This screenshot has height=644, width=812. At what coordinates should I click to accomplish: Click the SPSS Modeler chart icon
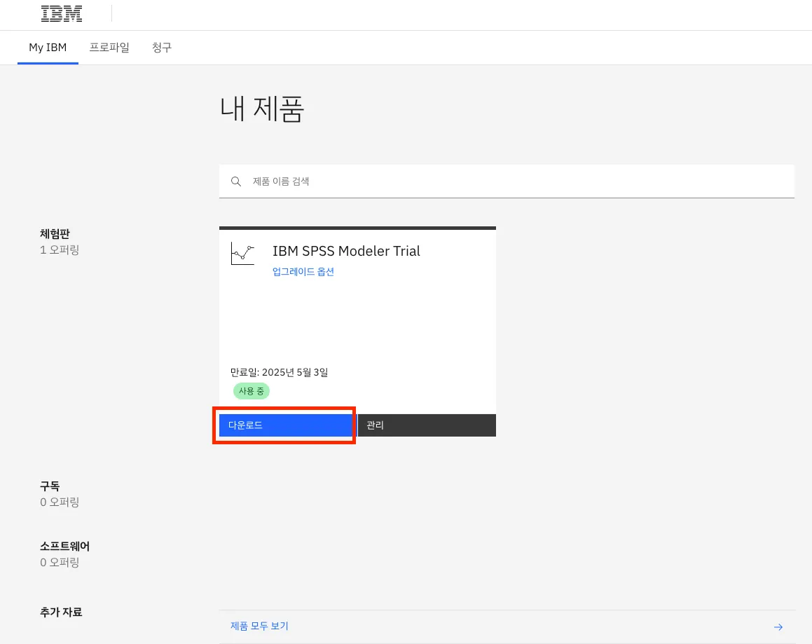(242, 254)
